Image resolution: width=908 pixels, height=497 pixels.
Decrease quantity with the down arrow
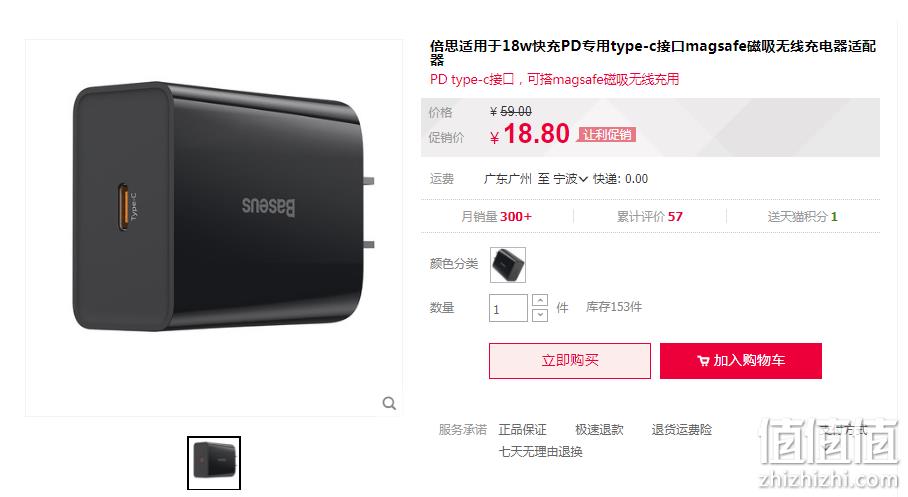(x=540, y=315)
